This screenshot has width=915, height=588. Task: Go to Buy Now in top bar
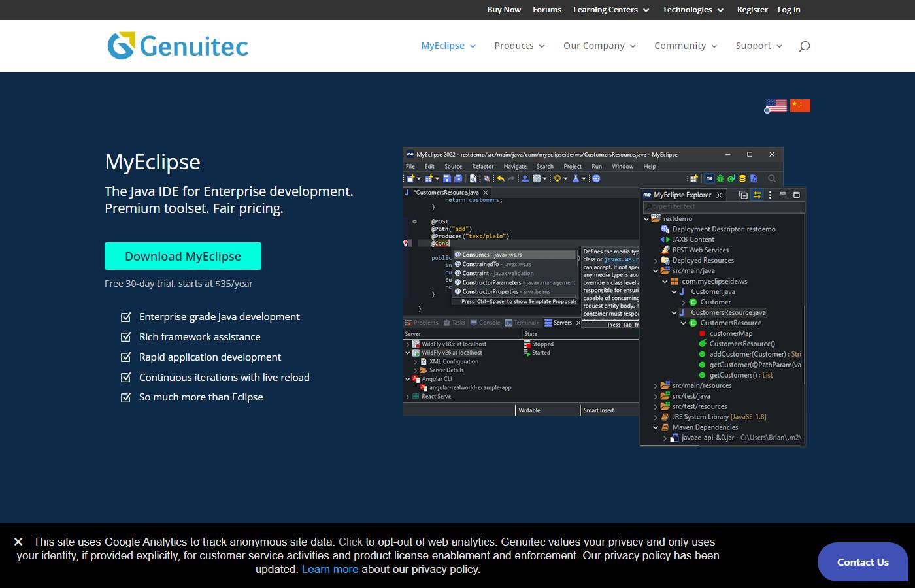pos(504,10)
